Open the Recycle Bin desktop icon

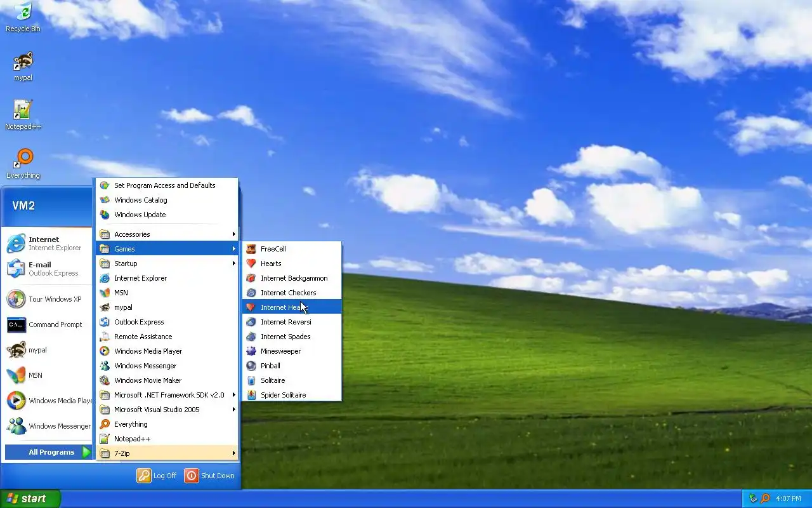tap(23, 17)
